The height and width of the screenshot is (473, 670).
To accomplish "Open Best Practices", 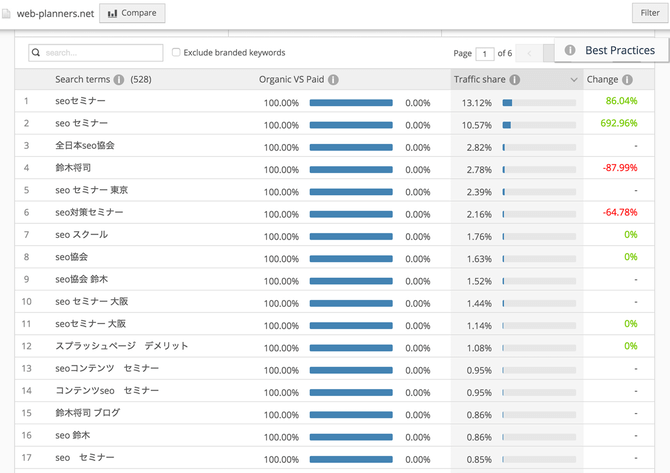I will coord(619,50).
